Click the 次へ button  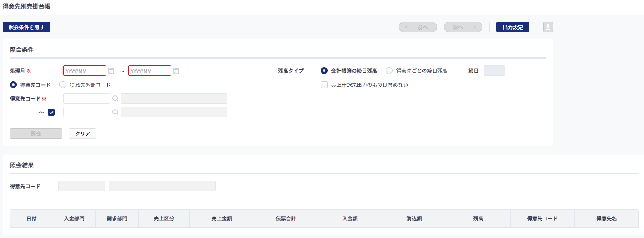point(463,27)
